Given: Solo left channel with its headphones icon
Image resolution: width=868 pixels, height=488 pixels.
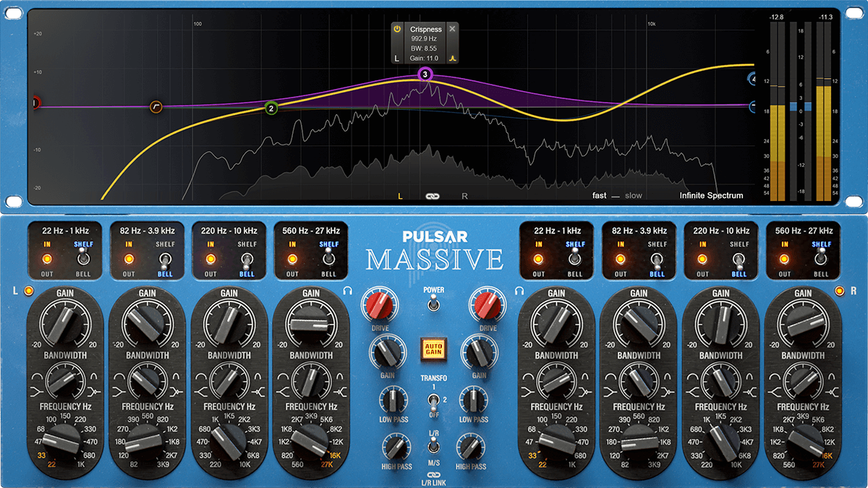Looking at the screenshot, I should tap(348, 291).
